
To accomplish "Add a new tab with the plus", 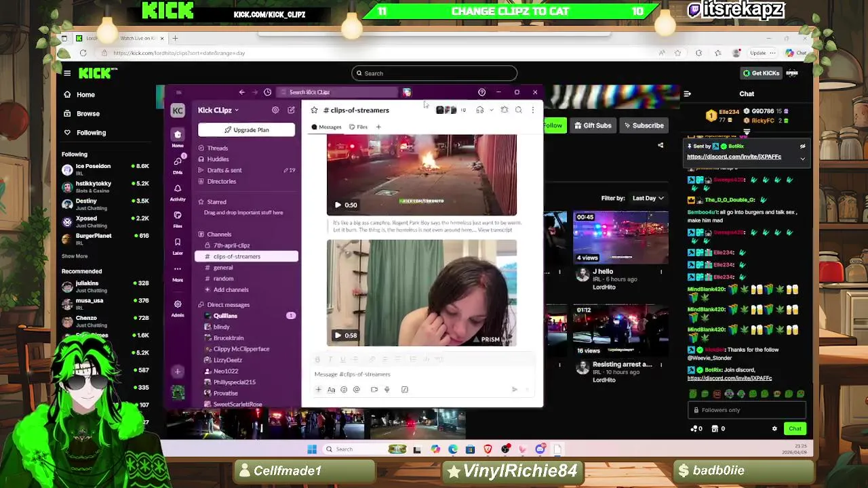I will (x=378, y=127).
